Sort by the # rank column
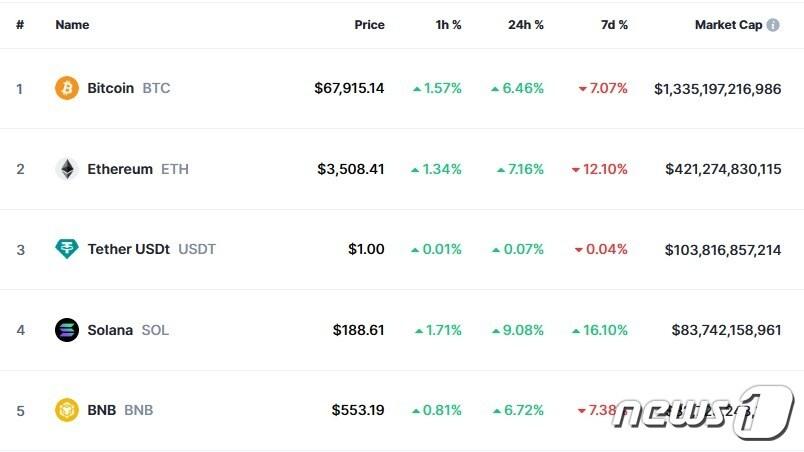The height and width of the screenshot is (452, 804). tap(20, 25)
